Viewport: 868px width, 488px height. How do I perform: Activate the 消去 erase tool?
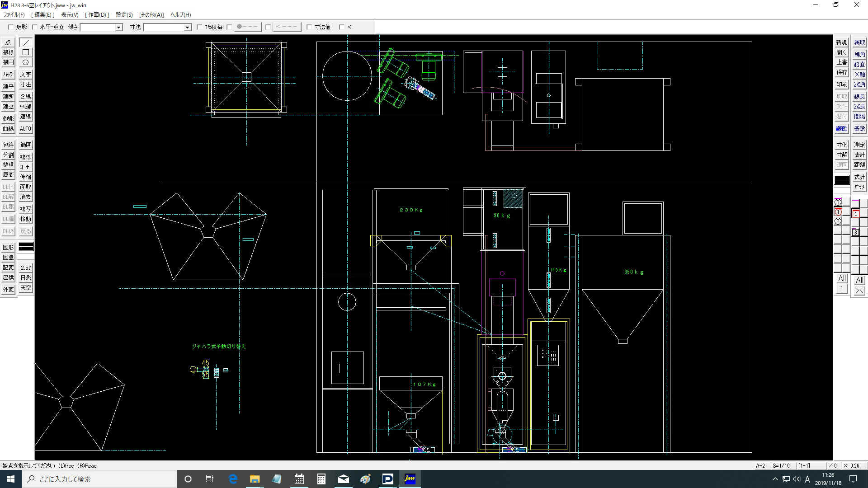point(26,197)
